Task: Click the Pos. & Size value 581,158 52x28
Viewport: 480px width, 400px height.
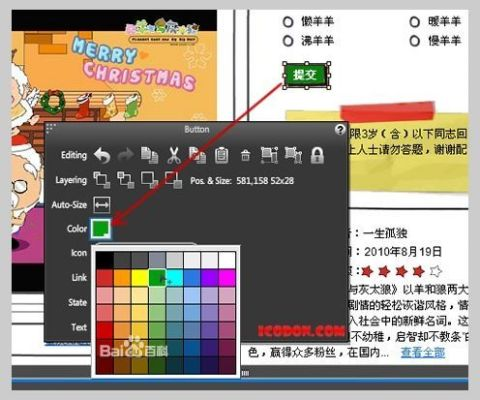Action: (265, 181)
